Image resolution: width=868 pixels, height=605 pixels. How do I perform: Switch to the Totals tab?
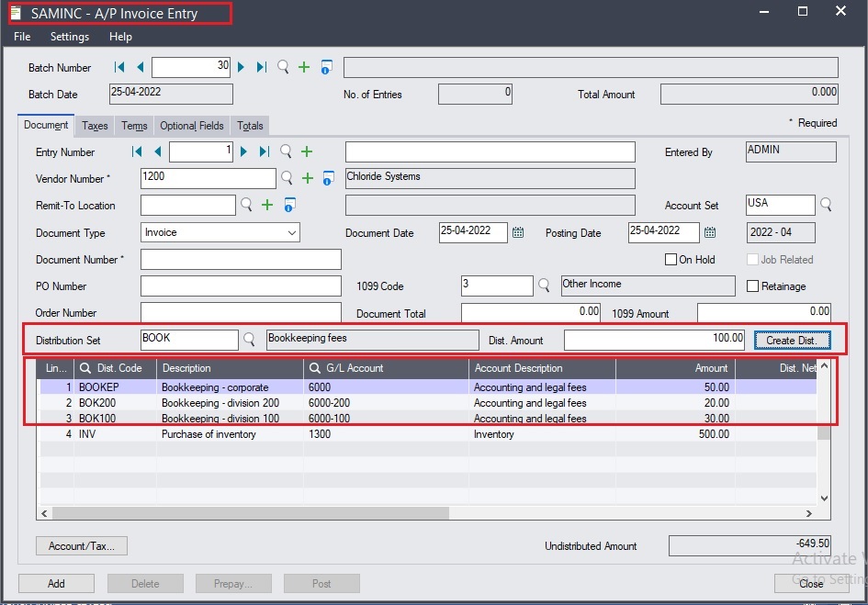click(250, 126)
